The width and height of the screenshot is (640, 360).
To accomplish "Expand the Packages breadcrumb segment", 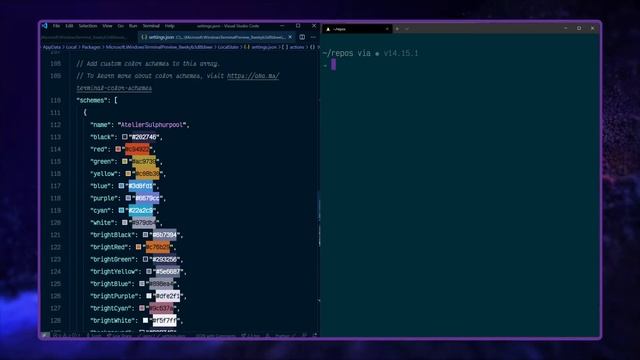I will point(91,47).
